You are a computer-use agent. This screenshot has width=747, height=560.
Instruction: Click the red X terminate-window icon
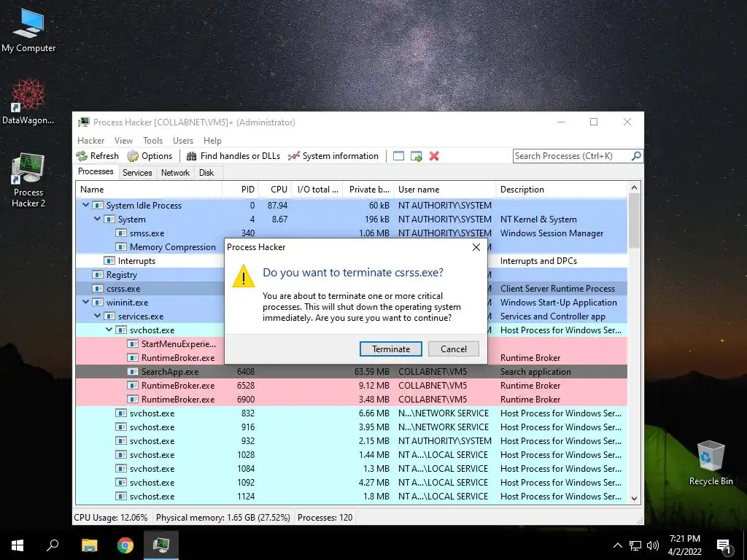(x=434, y=156)
